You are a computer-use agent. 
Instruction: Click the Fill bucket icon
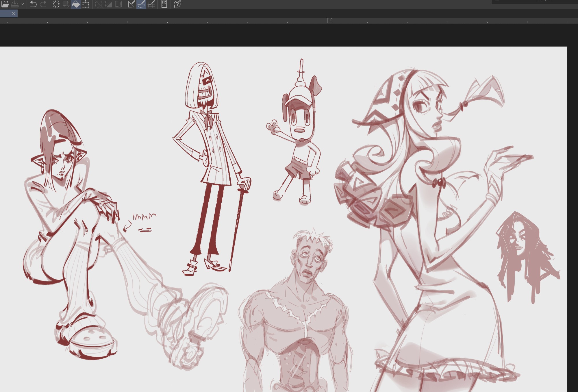pos(76,4)
